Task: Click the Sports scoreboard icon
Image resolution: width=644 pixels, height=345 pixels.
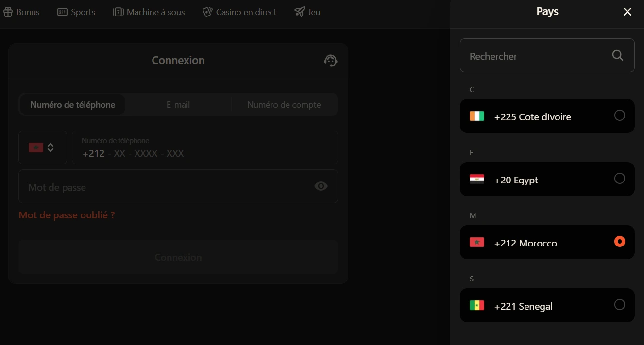Action: [62, 12]
